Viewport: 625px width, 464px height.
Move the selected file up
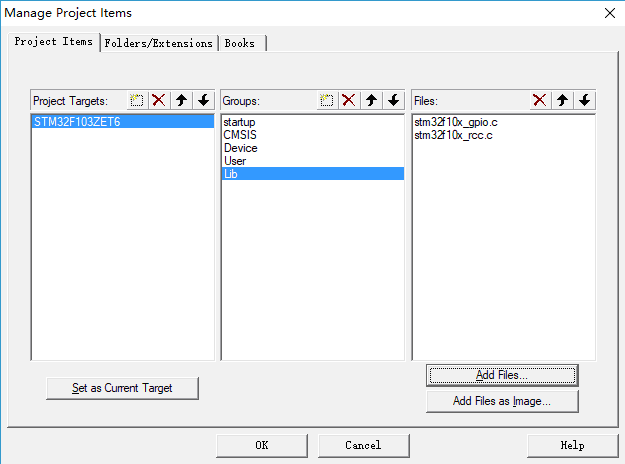point(562,100)
